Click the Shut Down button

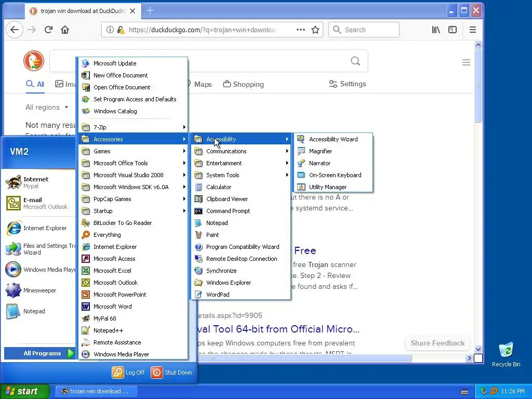pyautogui.click(x=171, y=373)
